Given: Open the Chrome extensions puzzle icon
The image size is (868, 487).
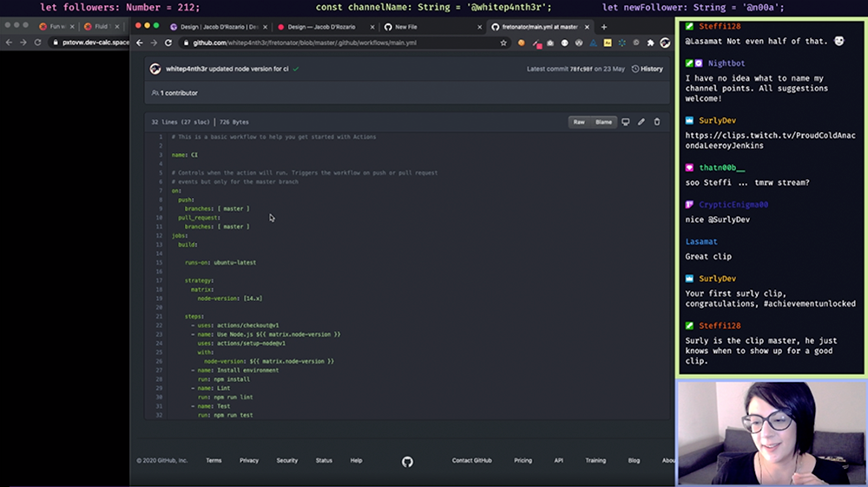Looking at the screenshot, I should point(650,43).
